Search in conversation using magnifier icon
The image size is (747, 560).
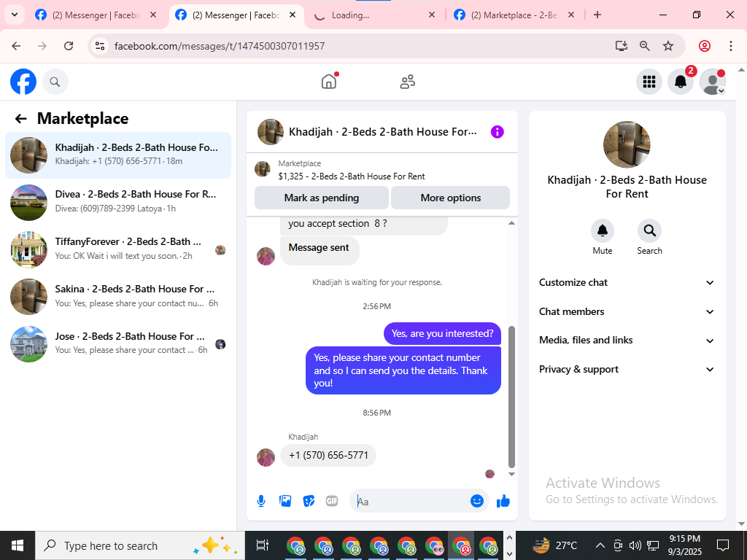click(649, 231)
